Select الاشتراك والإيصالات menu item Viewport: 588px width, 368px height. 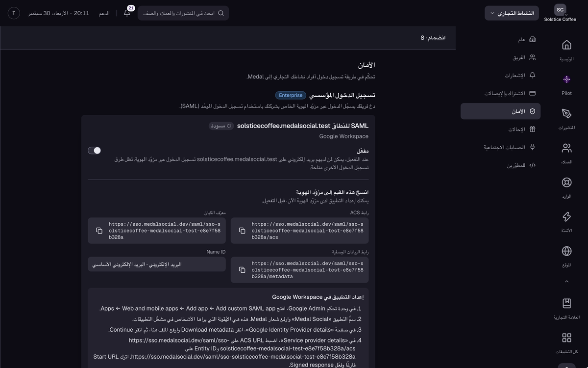(501, 93)
